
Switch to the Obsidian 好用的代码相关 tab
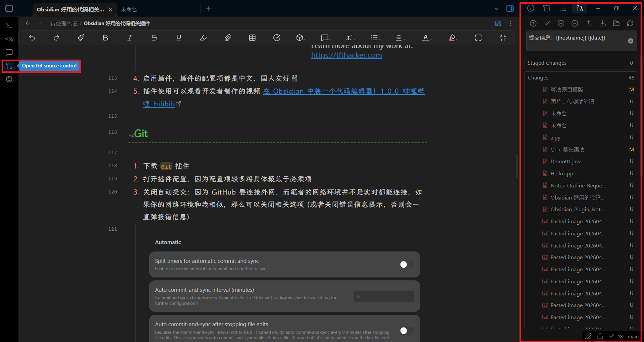tap(70, 9)
